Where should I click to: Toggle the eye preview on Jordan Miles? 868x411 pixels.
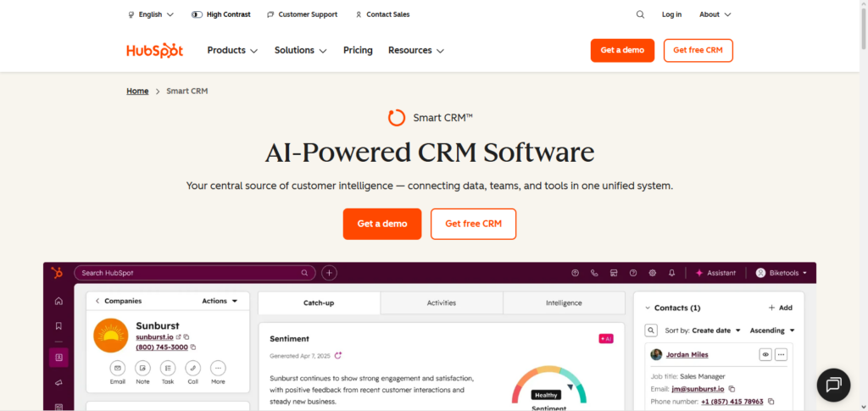[765, 354]
